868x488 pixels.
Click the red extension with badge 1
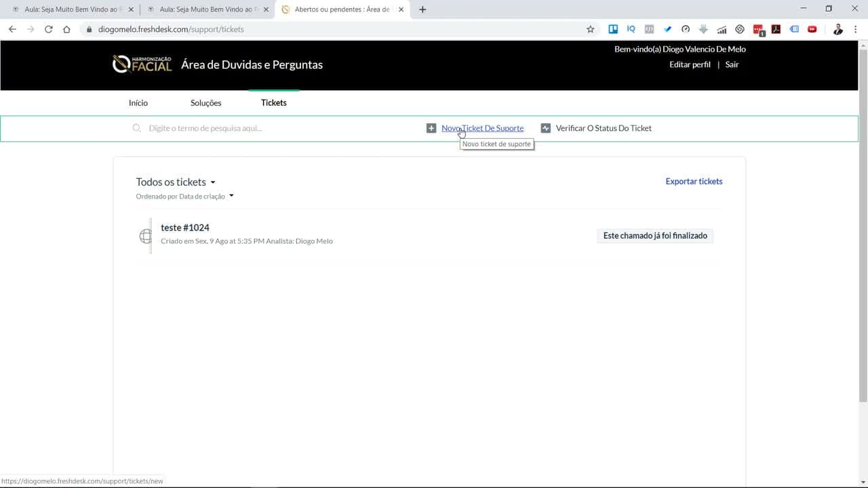[759, 30]
